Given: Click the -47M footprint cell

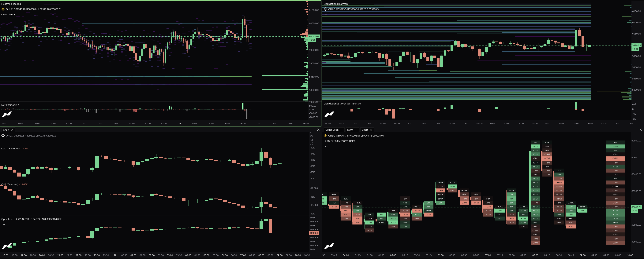Looking at the screenshot, I should (x=547, y=159).
